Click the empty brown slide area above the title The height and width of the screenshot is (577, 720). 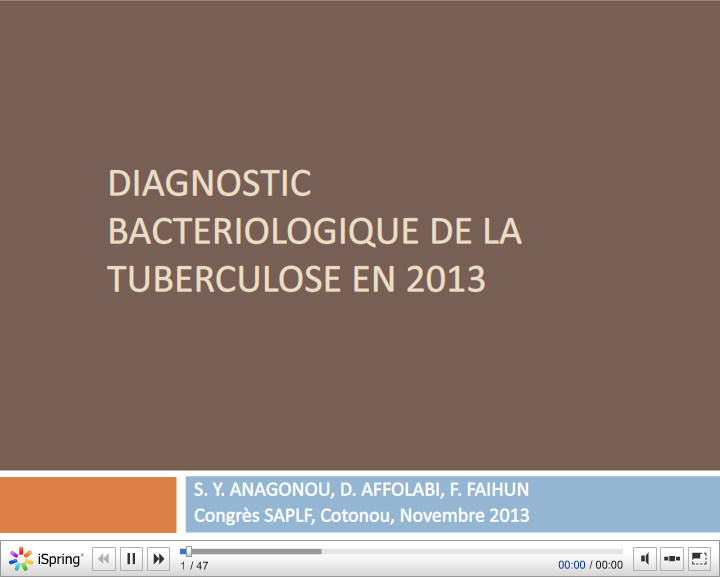pyautogui.click(x=360, y=80)
